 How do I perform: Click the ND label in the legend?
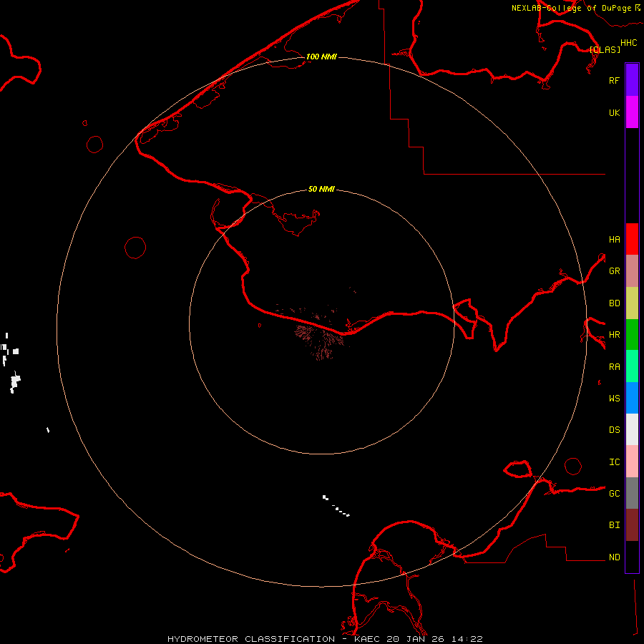[x=614, y=557]
